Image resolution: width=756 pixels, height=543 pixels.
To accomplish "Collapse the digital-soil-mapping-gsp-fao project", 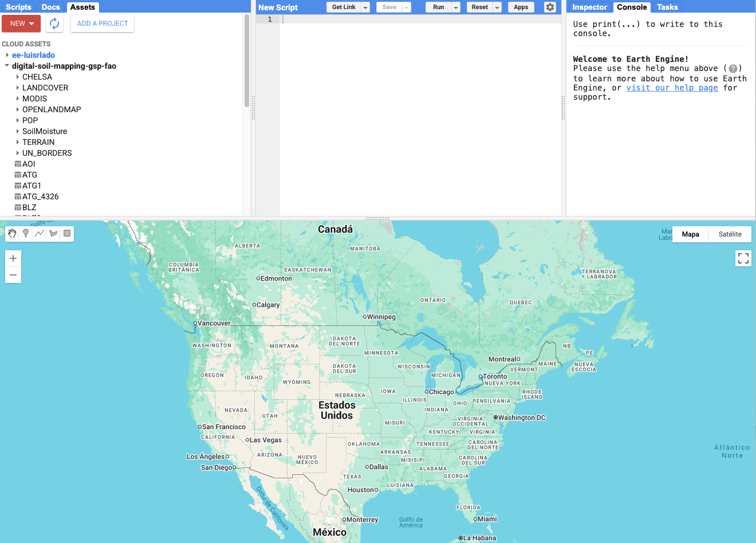I will [x=7, y=66].
